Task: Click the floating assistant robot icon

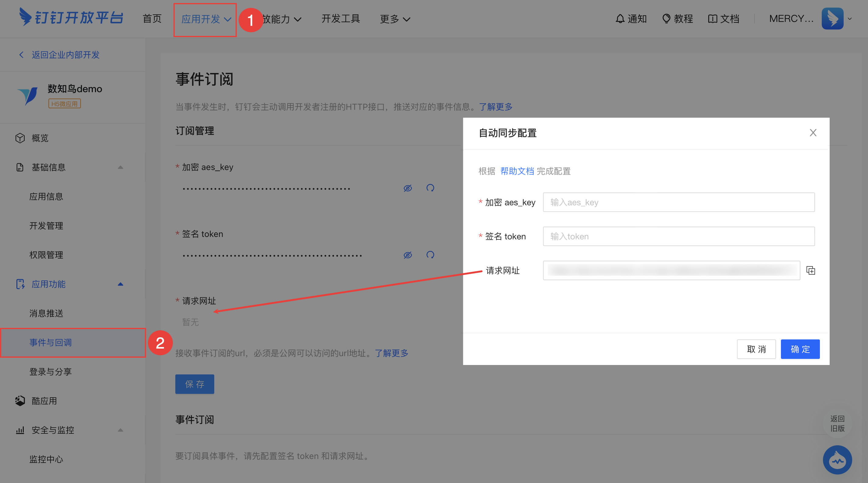Action: [837, 460]
